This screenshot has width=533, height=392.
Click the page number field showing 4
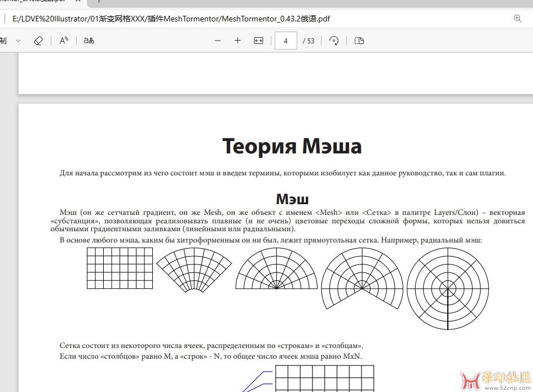pyautogui.click(x=285, y=41)
